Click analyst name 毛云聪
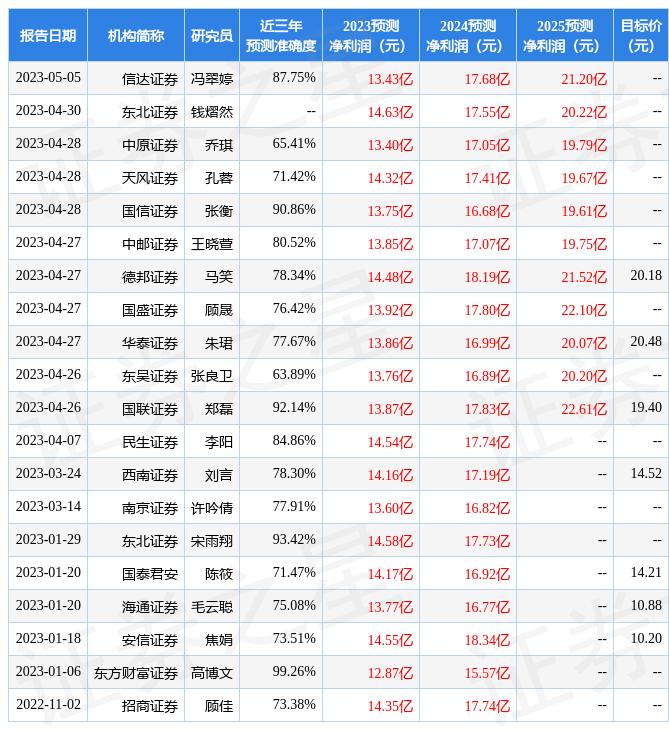The height and width of the screenshot is (730, 669). click(x=212, y=608)
